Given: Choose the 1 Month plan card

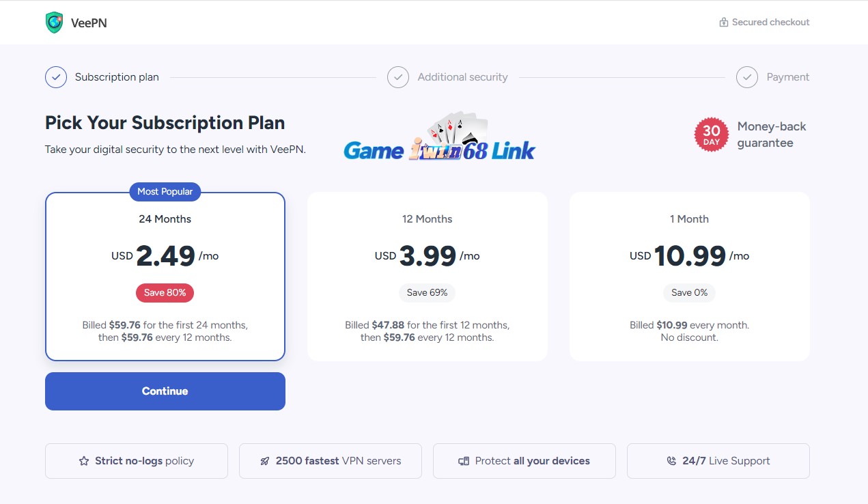Looking at the screenshot, I should point(689,277).
